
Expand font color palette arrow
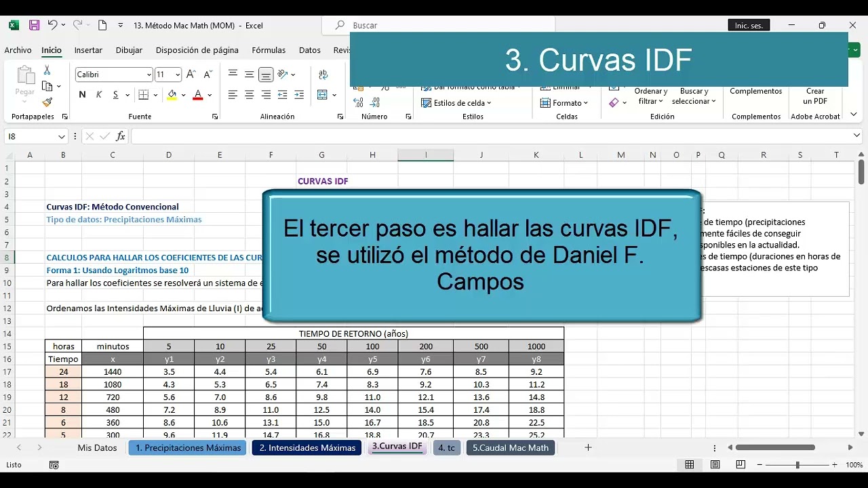tap(210, 95)
